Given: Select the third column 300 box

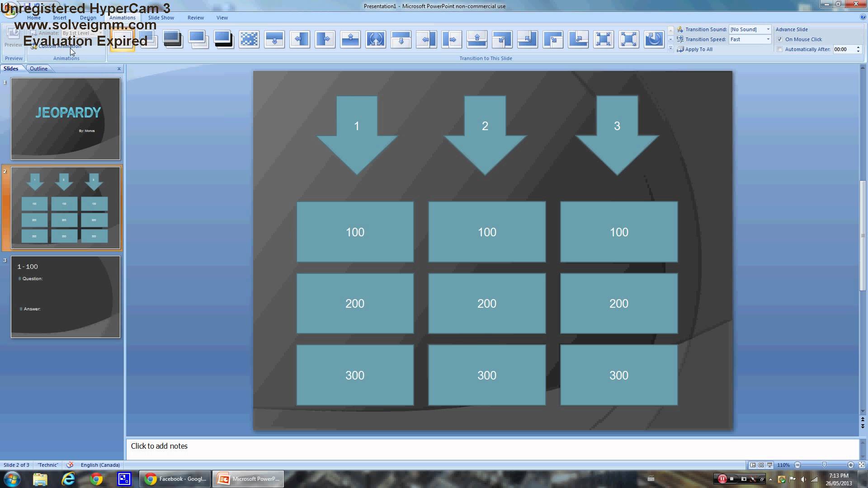Looking at the screenshot, I should (619, 375).
